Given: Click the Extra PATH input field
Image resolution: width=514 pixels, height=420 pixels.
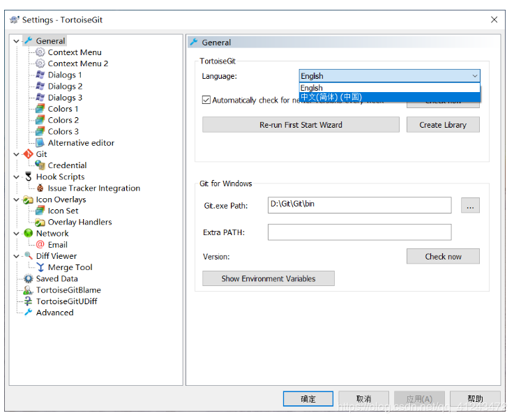Looking at the screenshot, I should point(359,232).
